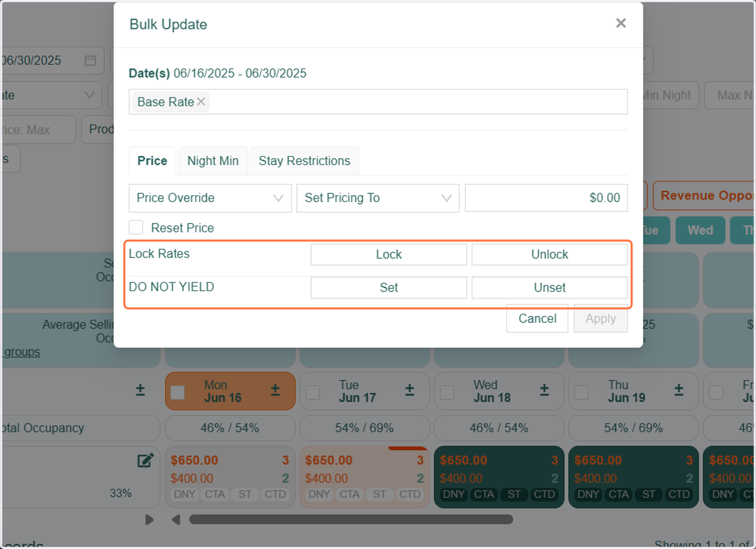Open the Price Override dropdown

click(x=210, y=198)
